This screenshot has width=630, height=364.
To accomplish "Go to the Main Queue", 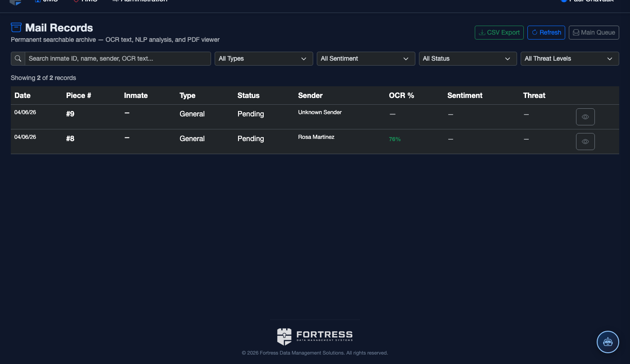I will pyautogui.click(x=594, y=32).
